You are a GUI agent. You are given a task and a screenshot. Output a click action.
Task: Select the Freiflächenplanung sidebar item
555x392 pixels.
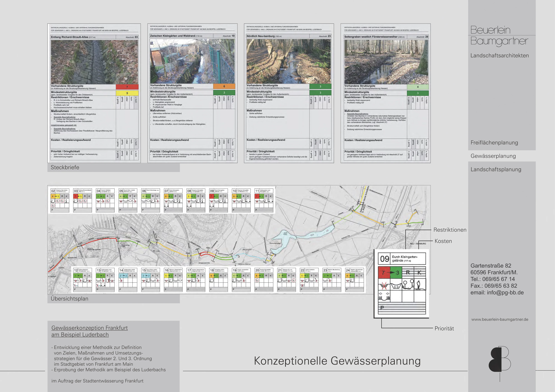pyautogui.click(x=494, y=143)
